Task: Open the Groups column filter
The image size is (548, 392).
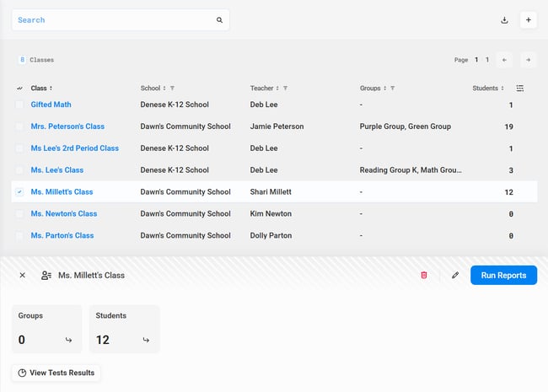Action: [393, 88]
